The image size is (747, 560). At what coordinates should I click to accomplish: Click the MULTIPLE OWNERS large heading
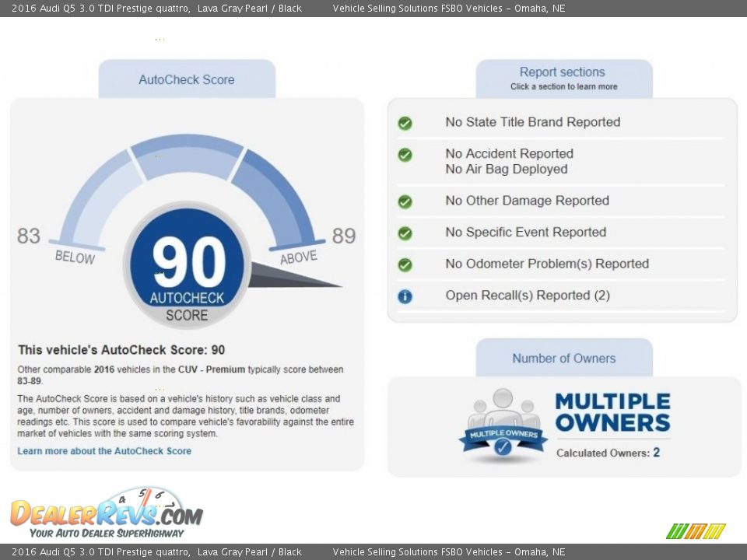pos(612,412)
